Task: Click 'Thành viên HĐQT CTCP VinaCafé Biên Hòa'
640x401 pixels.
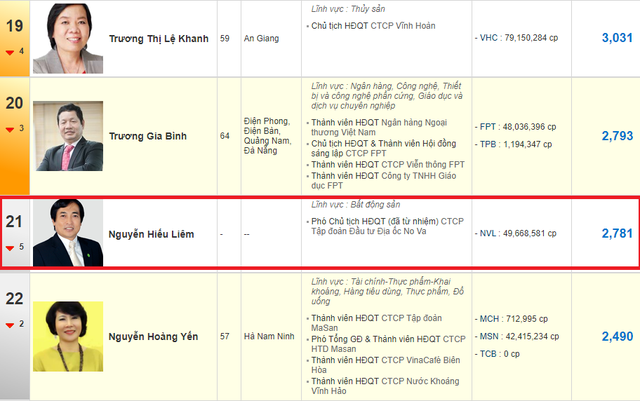Action: [x=386, y=365]
